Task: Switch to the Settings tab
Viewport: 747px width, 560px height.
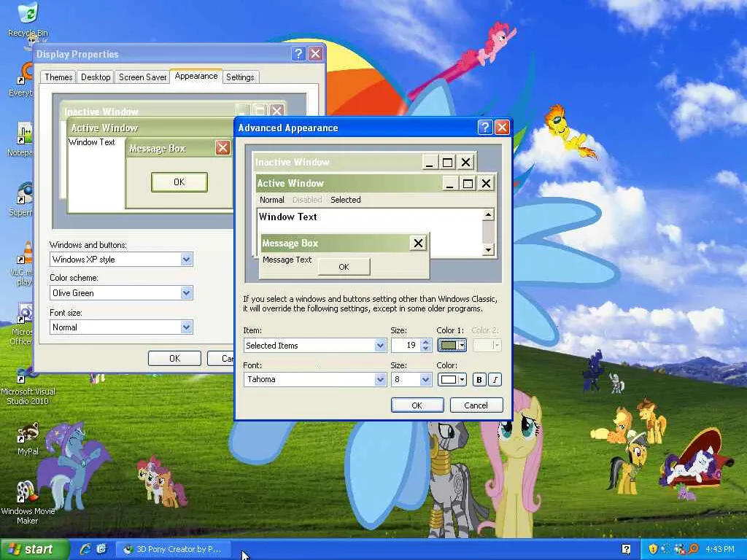Action: (x=240, y=77)
